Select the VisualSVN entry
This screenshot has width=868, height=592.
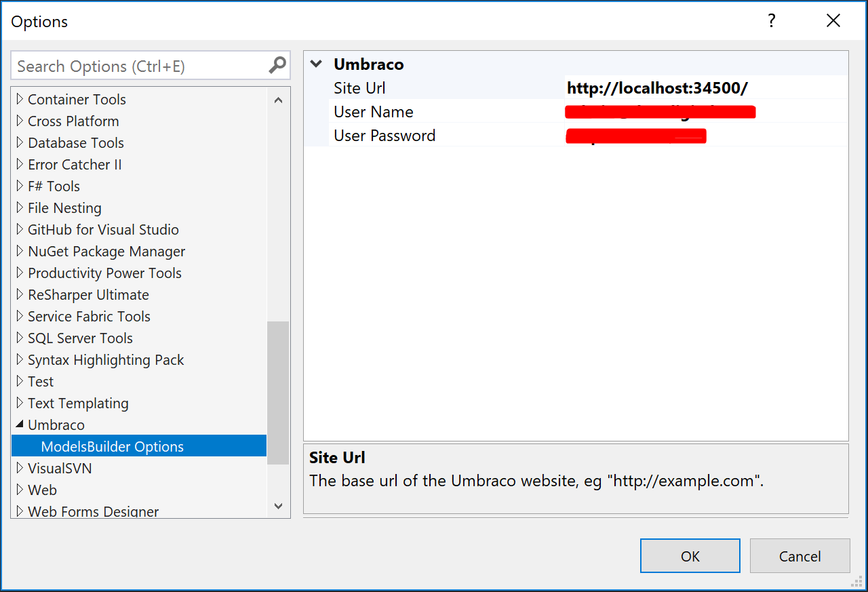click(x=60, y=468)
